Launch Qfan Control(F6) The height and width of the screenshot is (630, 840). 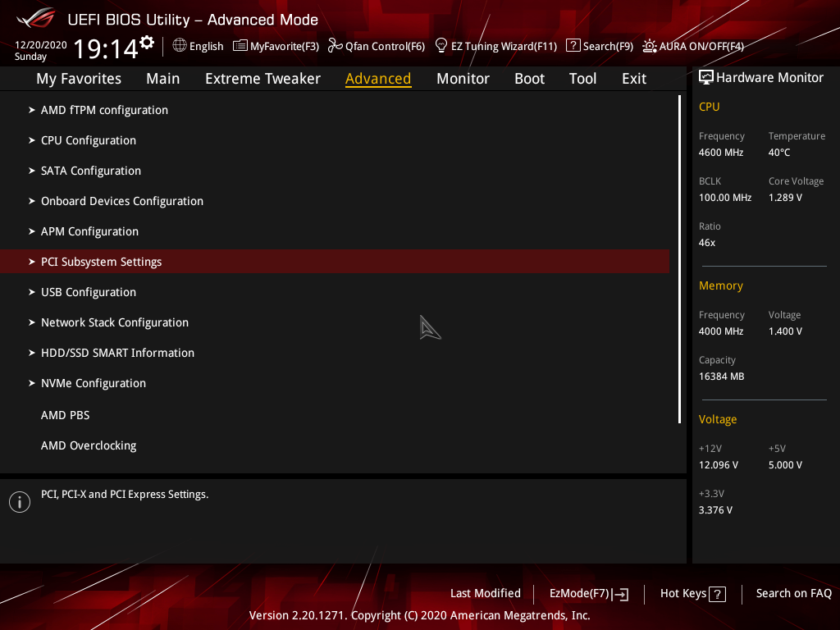(386, 47)
